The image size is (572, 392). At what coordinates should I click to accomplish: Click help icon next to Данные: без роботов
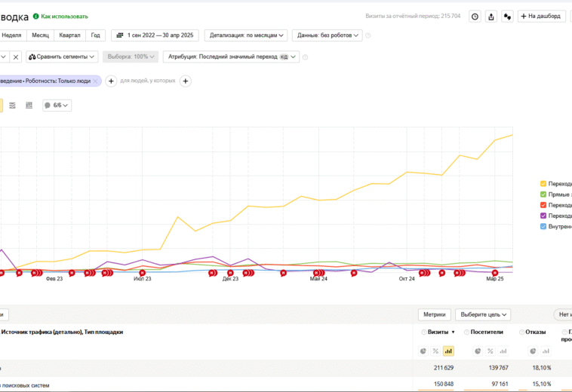(368, 35)
